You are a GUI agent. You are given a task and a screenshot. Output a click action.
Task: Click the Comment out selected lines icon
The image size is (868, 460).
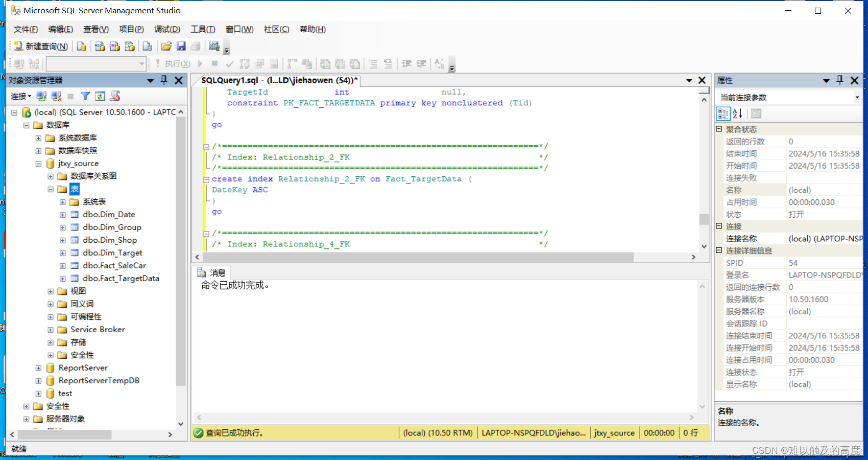pyautogui.click(x=373, y=64)
